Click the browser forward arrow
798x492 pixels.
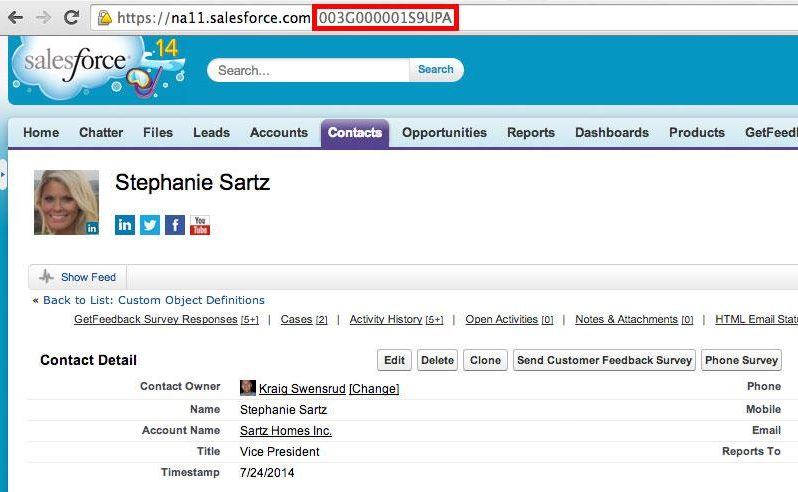click(x=43, y=18)
